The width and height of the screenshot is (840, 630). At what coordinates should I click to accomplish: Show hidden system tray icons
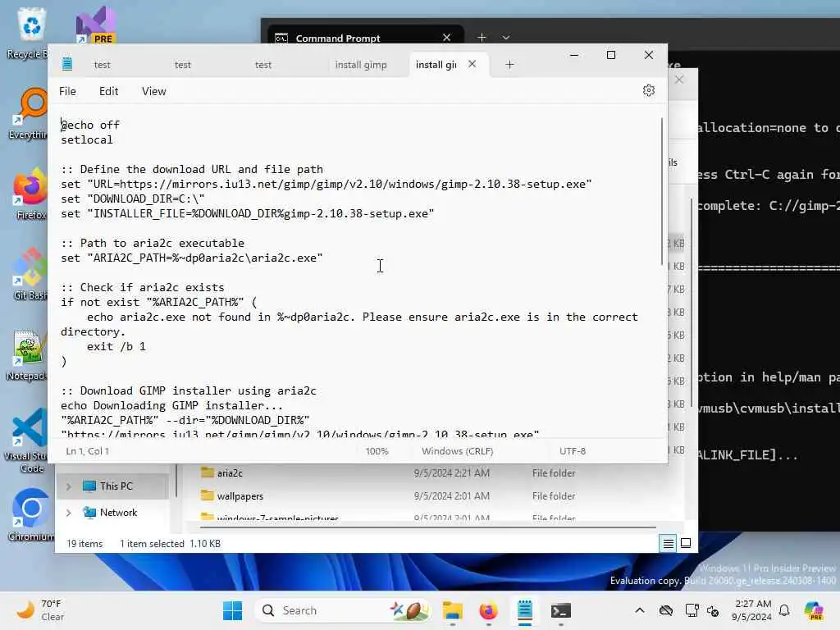pyautogui.click(x=640, y=610)
